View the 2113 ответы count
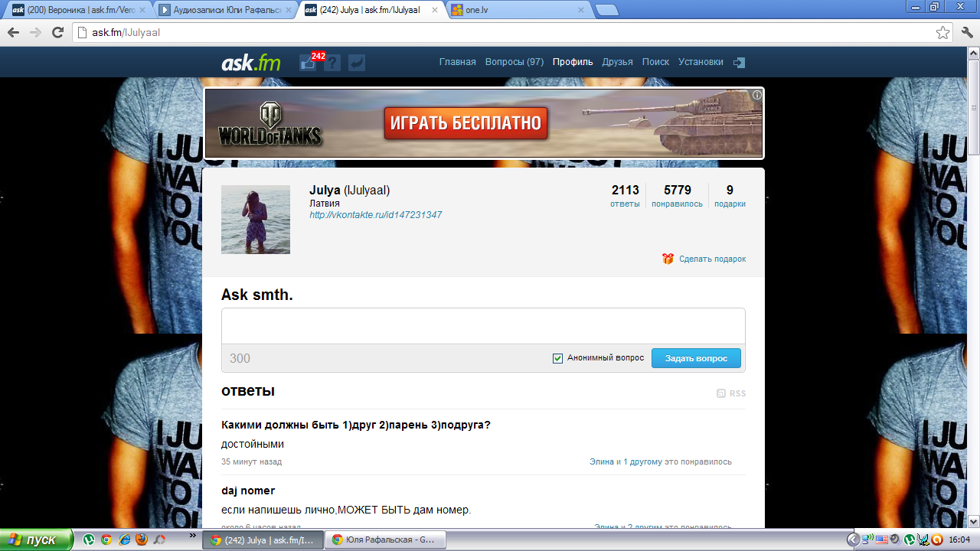The image size is (980, 551). pyautogui.click(x=625, y=196)
